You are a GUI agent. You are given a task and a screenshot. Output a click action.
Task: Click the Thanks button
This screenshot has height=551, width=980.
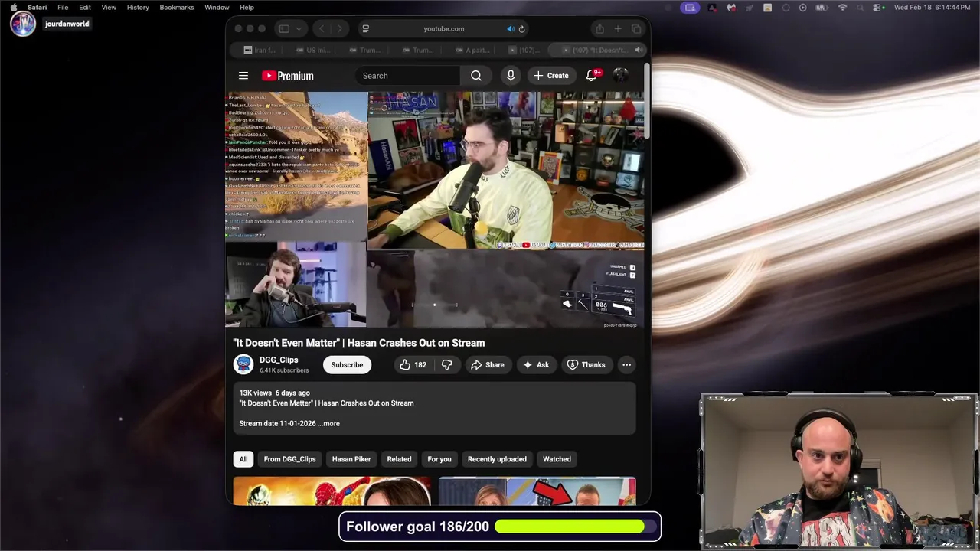click(x=586, y=365)
